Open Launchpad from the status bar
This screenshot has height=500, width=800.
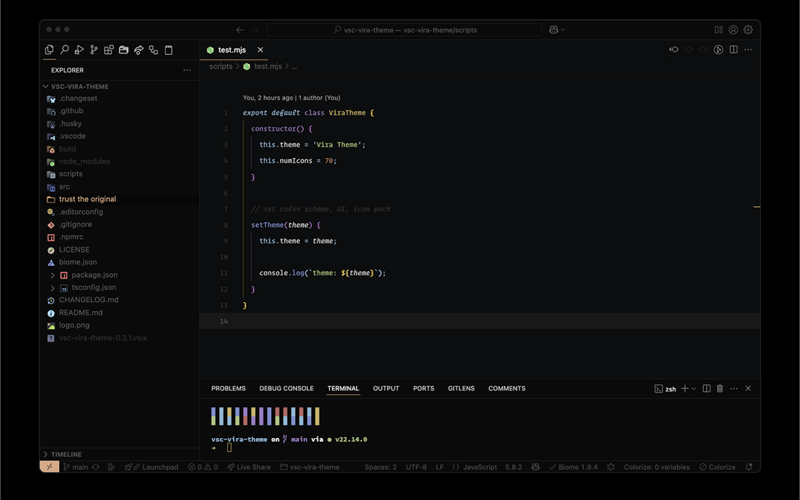click(152, 467)
